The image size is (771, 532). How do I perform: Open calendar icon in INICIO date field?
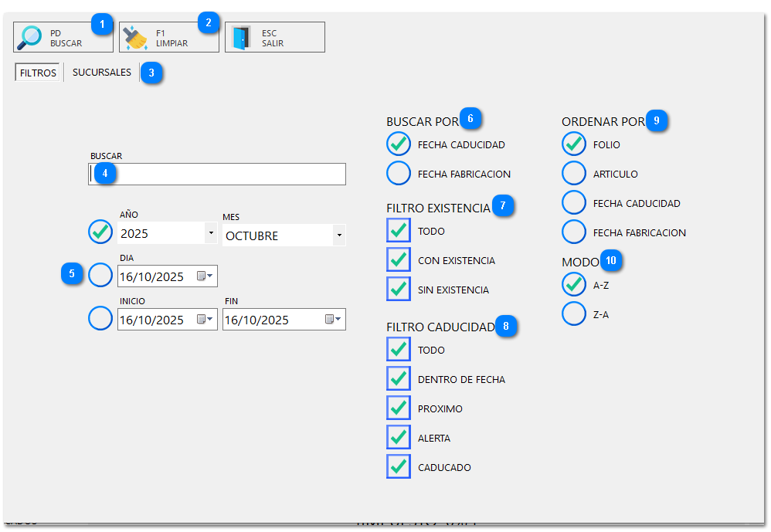(204, 320)
